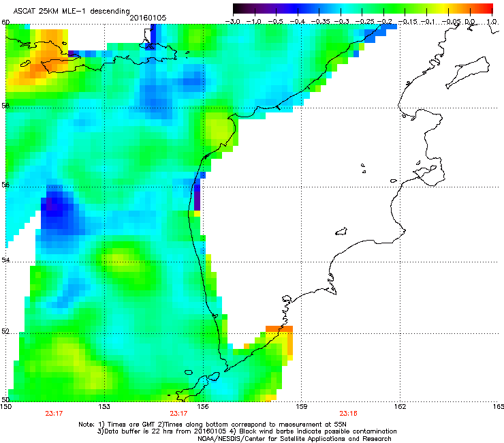Click longitude label 159
Screen dimensions: 504x443
point(302,407)
